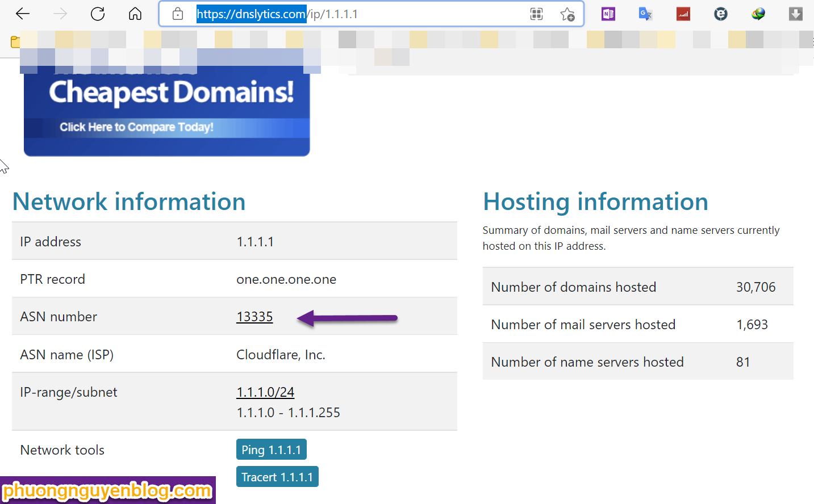Open the 1.1.1.0/24 subnet link
This screenshot has width=814, height=504.
[265, 392]
